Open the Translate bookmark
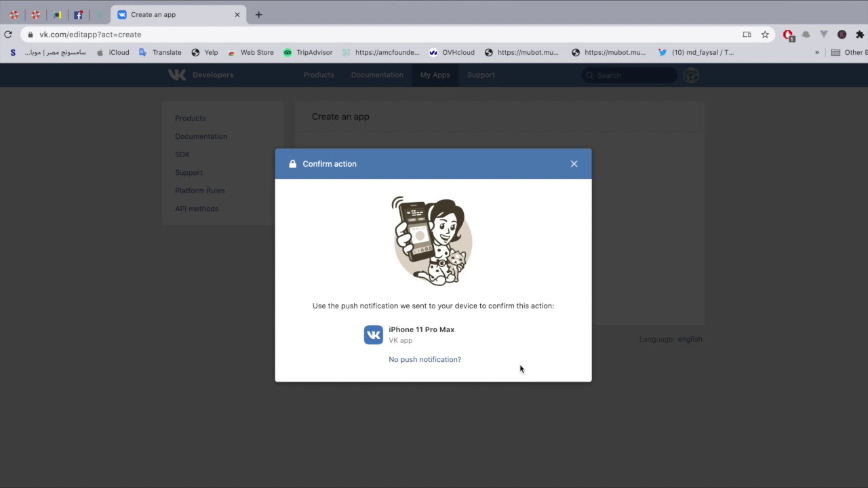868x488 pixels. click(x=160, y=52)
